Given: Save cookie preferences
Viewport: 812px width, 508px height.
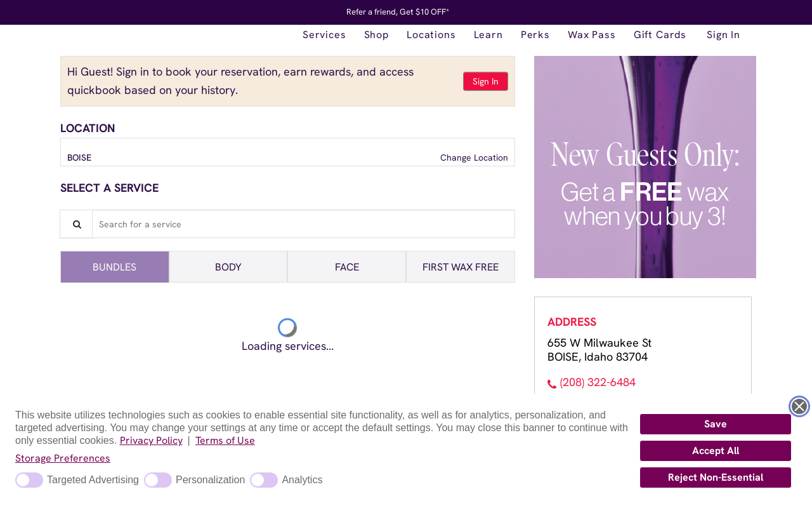Looking at the screenshot, I should click(x=716, y=424).
